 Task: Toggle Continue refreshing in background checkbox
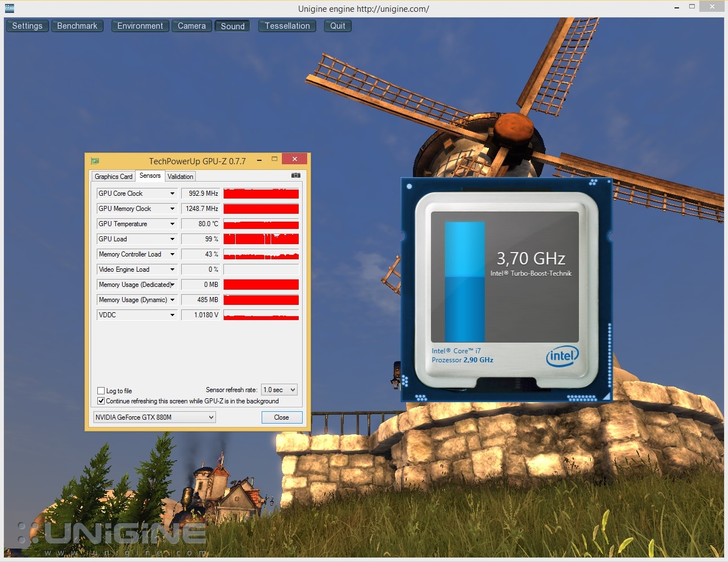coord(101,401)
